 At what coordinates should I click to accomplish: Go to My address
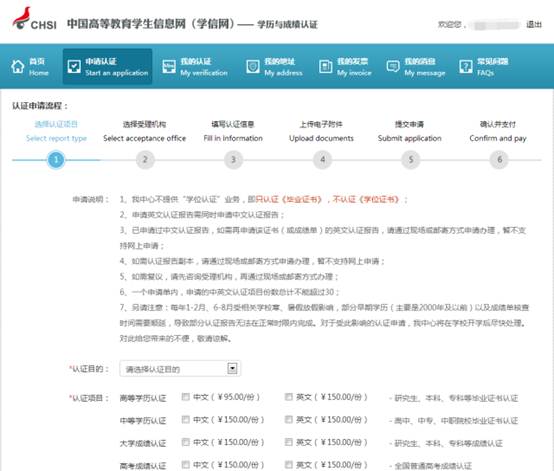pyautogui.click(x=275, y=67)
